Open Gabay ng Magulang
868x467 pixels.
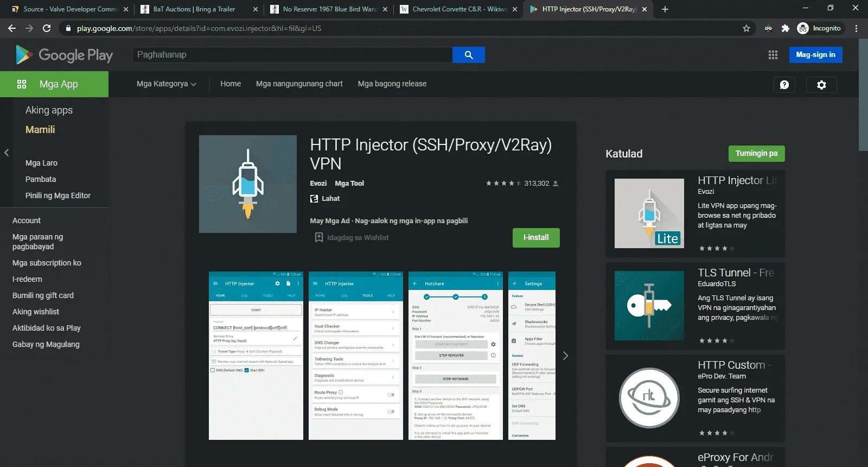tap(46, 344)
